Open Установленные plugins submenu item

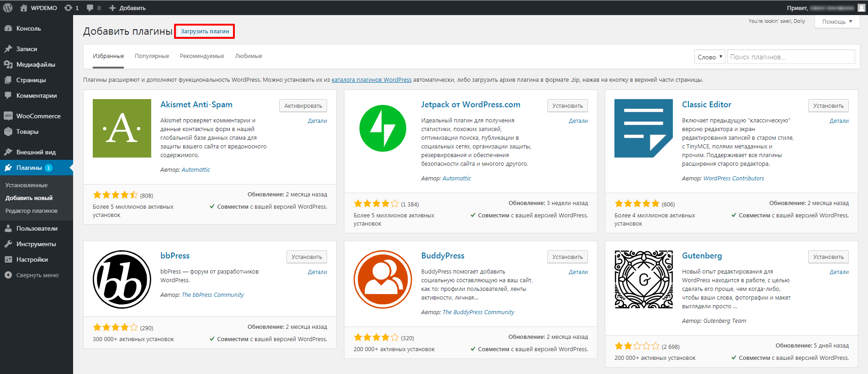[26, 185]
